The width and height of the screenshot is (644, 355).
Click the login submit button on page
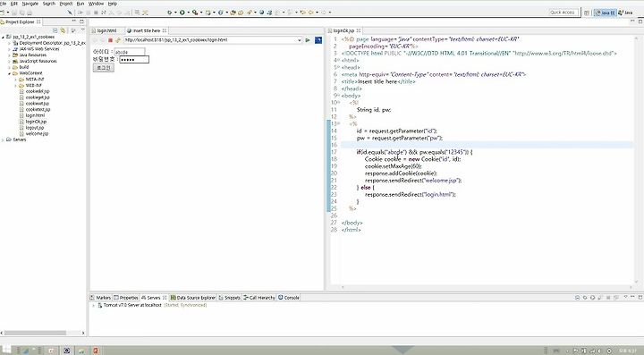(104, 68)
